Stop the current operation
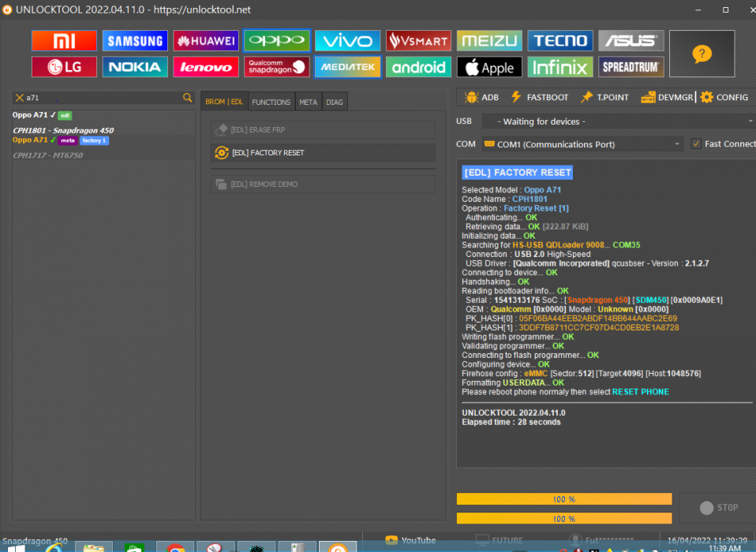 click(x=718, y=508)
